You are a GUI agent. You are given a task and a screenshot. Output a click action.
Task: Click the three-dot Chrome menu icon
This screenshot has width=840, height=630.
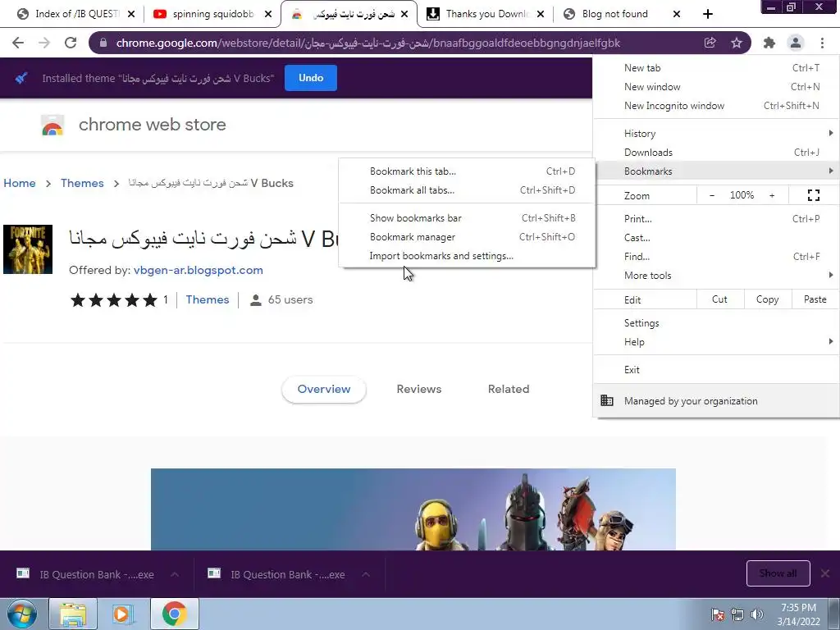822,43
